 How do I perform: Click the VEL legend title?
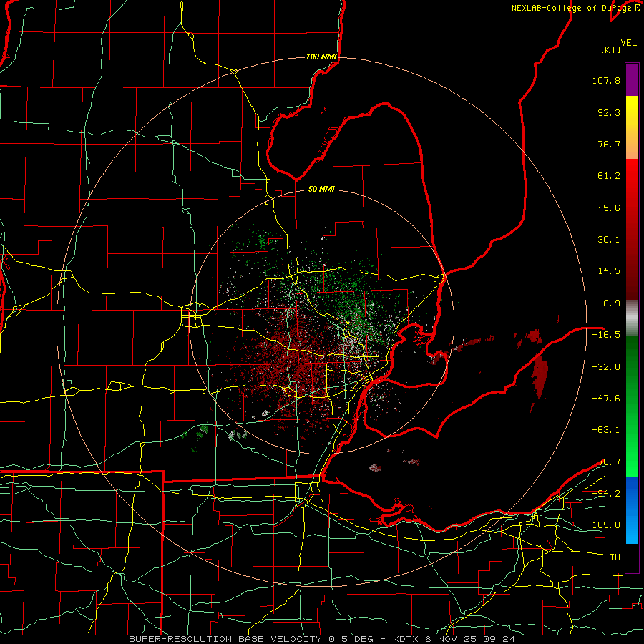point(628,43)
